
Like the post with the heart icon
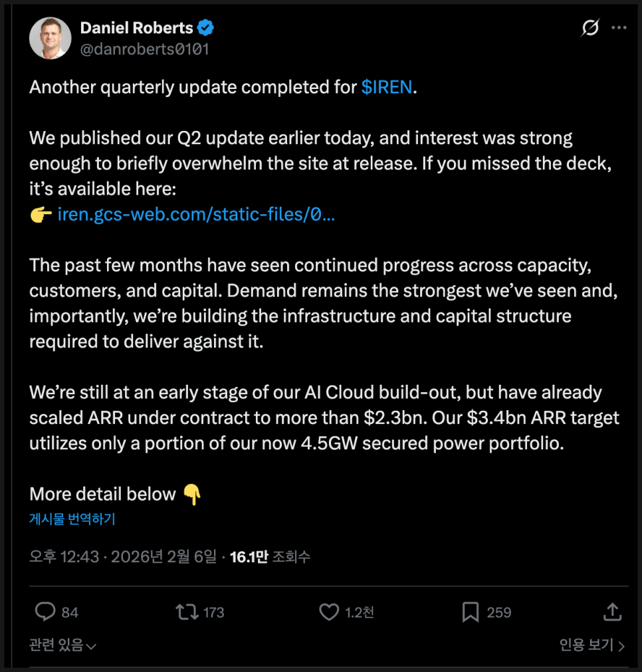[329, 612]
